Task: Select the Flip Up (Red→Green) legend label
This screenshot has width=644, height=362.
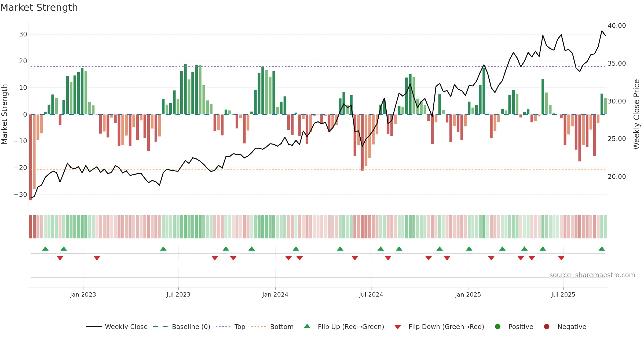Action: pos(351,327)
